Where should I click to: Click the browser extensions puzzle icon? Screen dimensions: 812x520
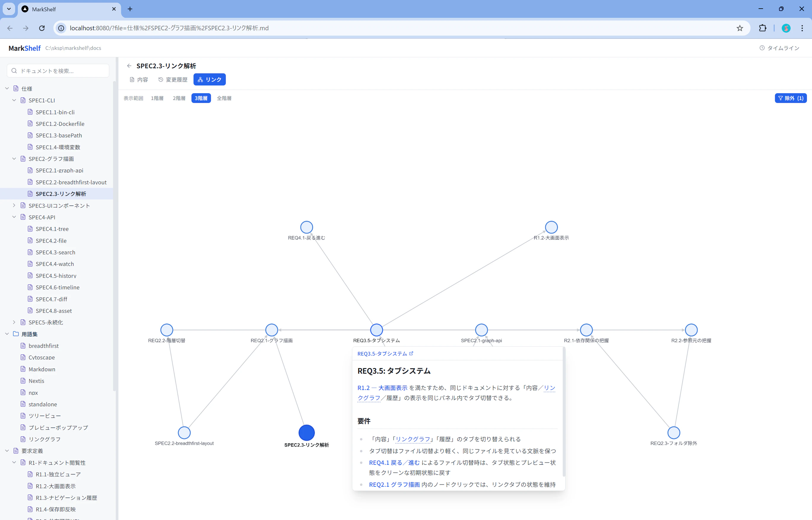coord(762,28)
